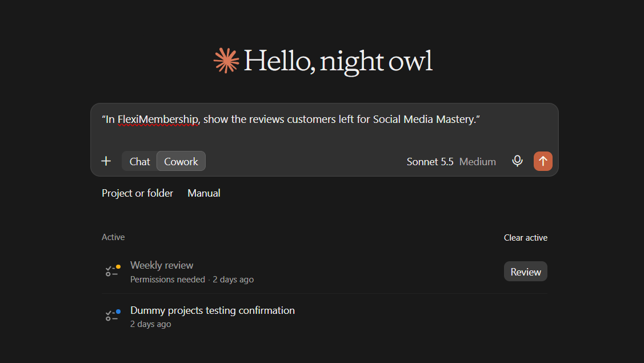Switch to Cowork mode
The image size is (644, 363).
point(181,162)
